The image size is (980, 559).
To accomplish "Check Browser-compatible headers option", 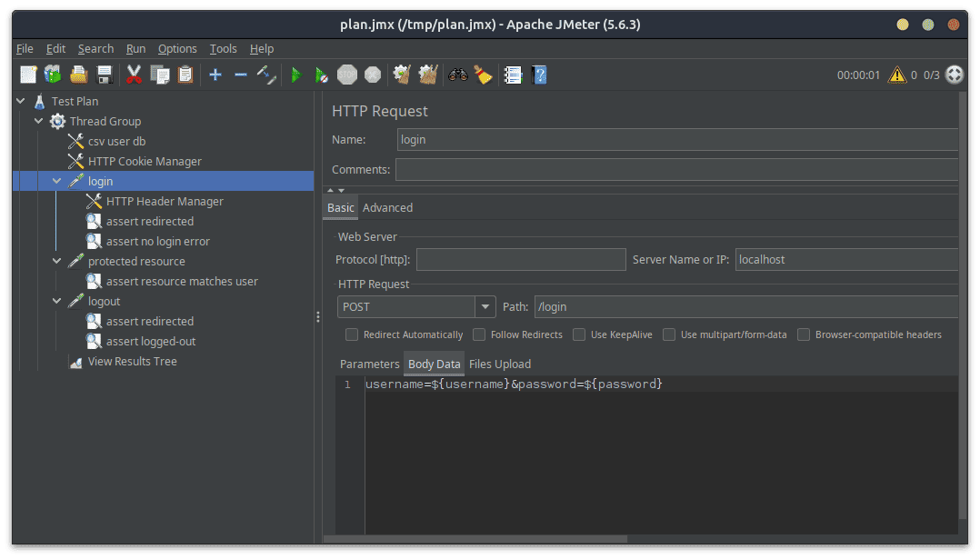I will pyautogui.click(x=804, y=334).
